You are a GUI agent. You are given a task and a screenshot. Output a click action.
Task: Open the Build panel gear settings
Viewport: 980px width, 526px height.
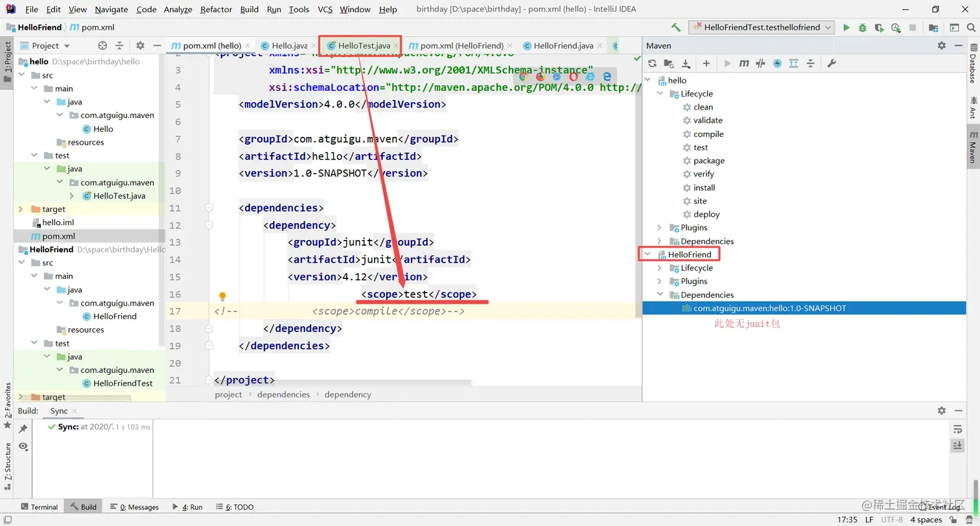942,411
